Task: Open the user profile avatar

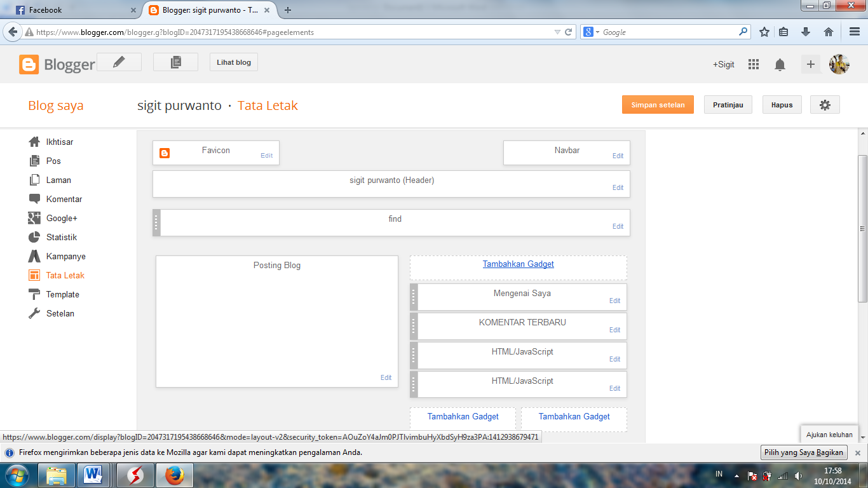Action: [x=839, y=64]
